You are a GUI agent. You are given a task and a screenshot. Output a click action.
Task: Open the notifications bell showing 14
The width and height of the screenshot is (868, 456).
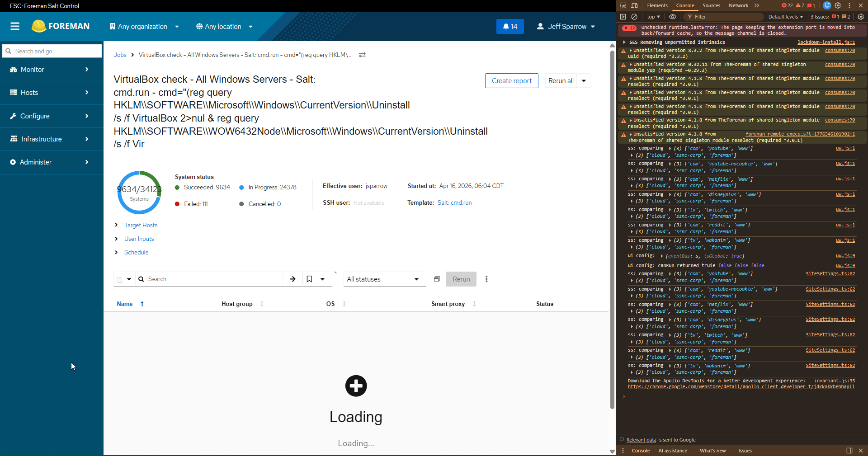[510, 27]
